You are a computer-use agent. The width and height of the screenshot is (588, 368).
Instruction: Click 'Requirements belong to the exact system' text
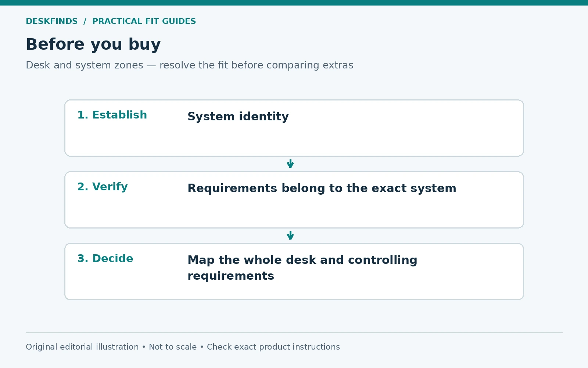click(322, 188)
